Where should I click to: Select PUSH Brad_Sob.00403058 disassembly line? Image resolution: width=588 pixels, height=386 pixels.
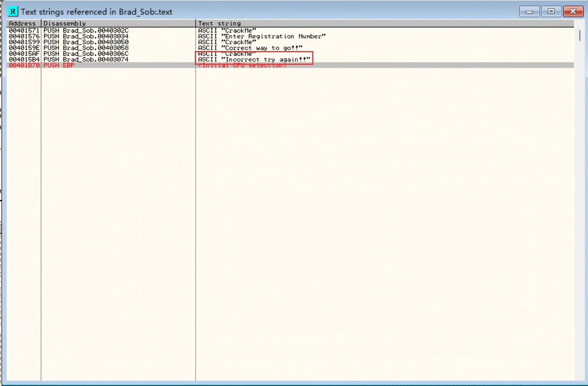click(x=86, y=48)
